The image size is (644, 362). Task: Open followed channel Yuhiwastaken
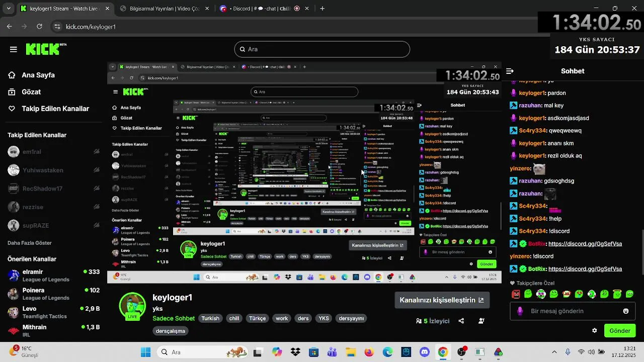pyautogui.click(x=54, y=170)
